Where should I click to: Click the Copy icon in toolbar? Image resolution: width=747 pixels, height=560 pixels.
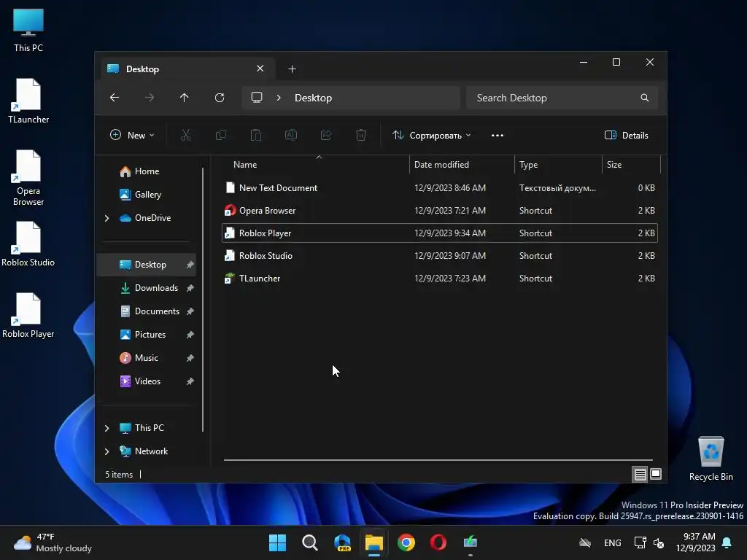coord(221,135)
